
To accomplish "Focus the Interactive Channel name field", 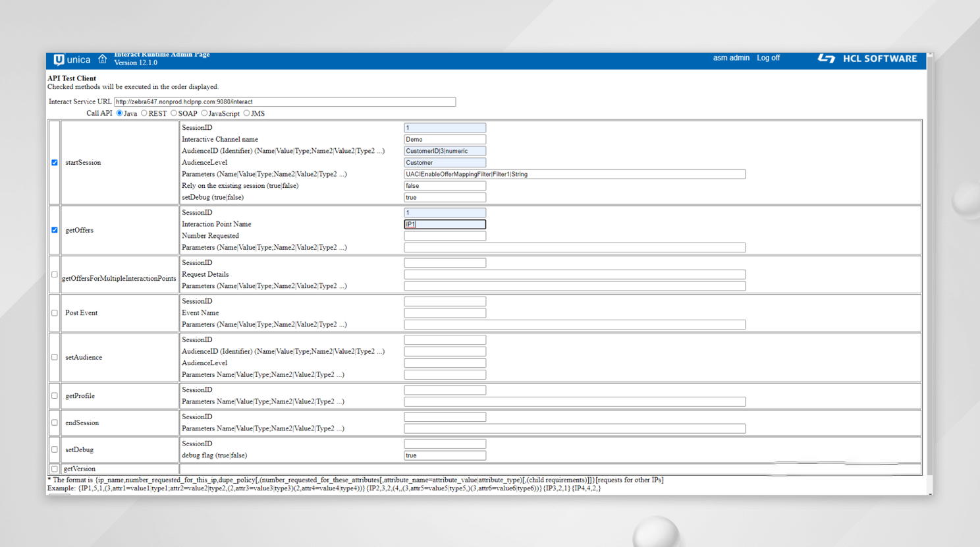I will click(x=445, y=140).
